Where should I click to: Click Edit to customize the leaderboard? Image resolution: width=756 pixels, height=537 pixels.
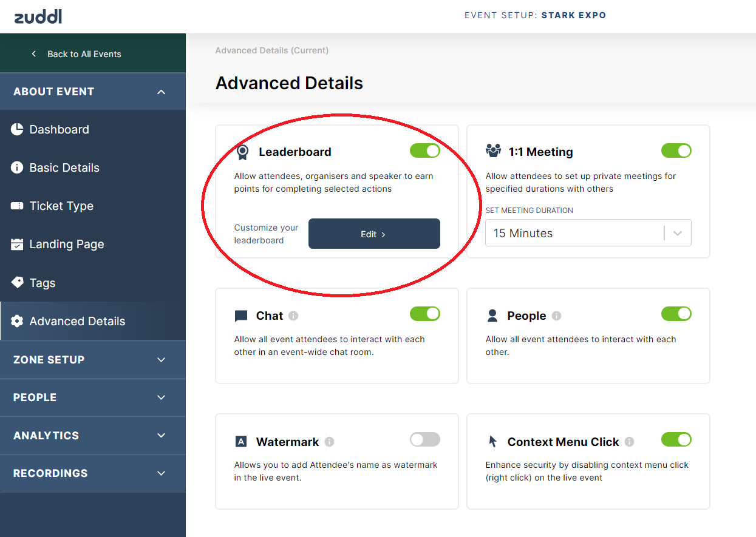click(374, 234)
